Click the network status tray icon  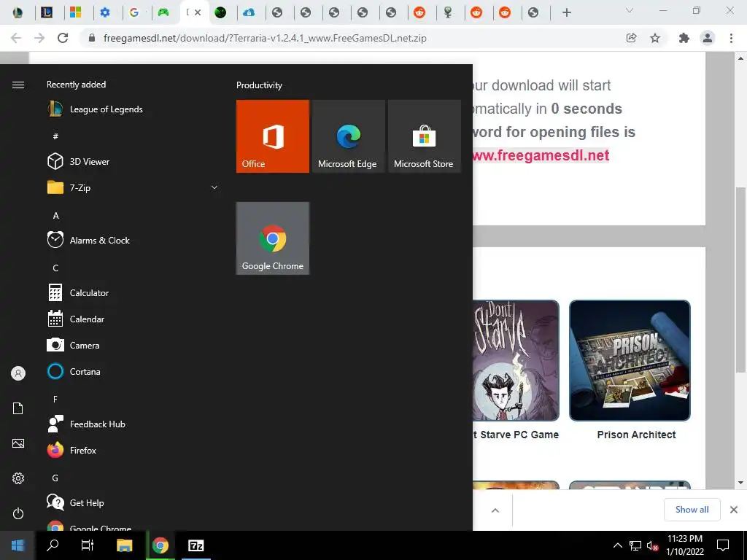635,545
